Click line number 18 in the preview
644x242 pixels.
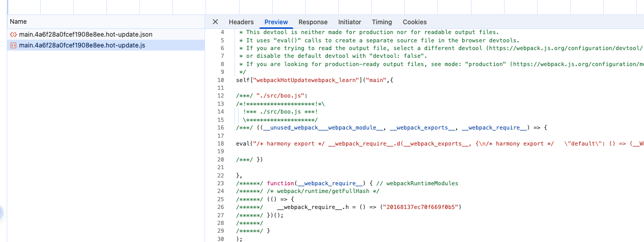221,144
